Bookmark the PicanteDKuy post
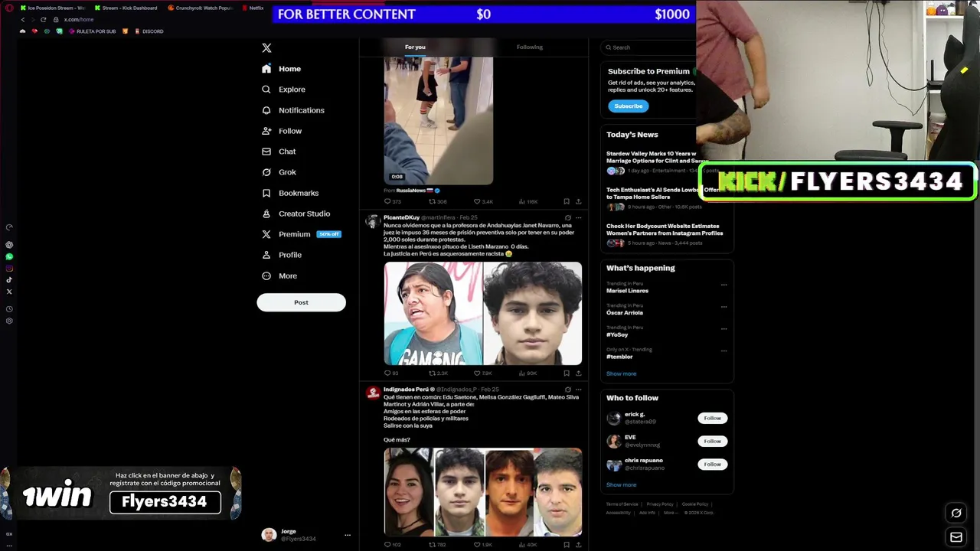 567,373
